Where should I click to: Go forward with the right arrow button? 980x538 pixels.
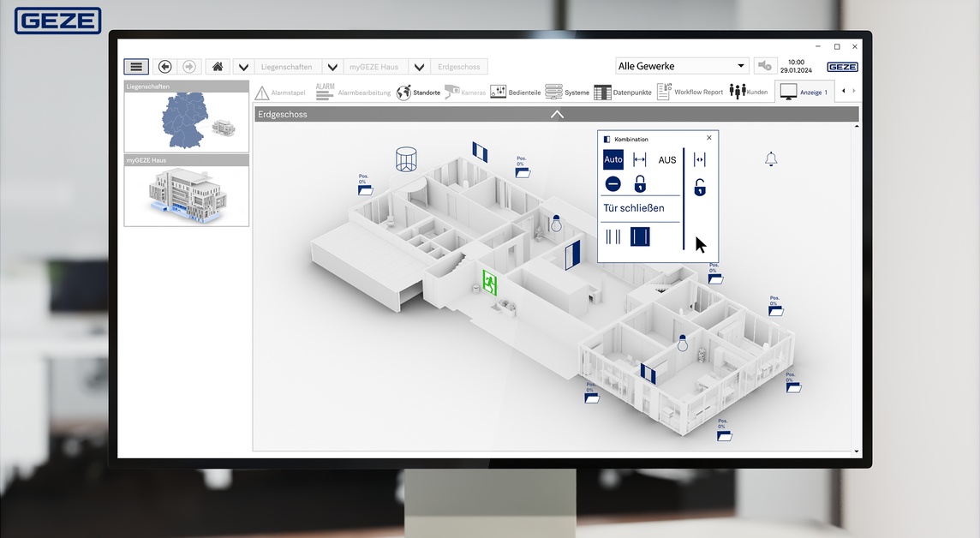(189, 67)
